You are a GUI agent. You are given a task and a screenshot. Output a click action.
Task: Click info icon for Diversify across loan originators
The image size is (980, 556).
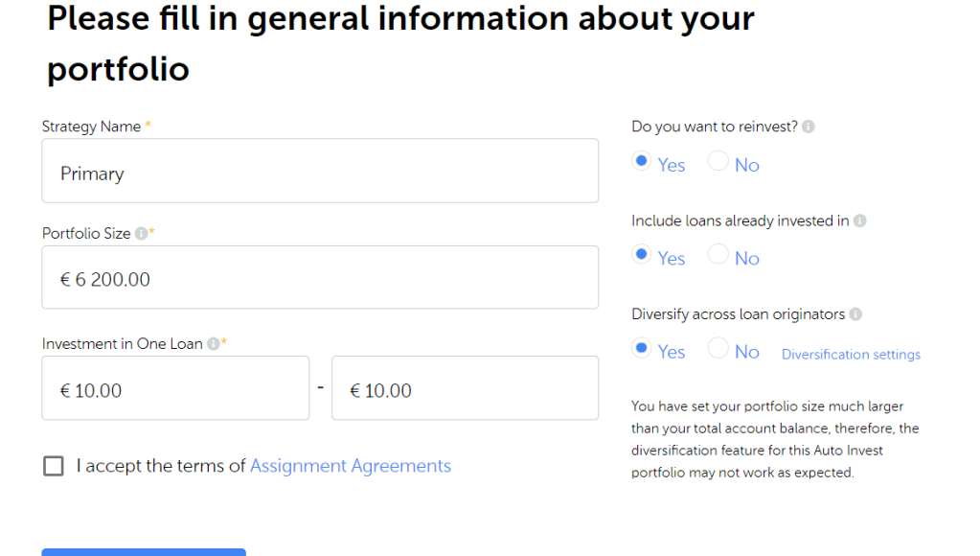tap(855, 314)
